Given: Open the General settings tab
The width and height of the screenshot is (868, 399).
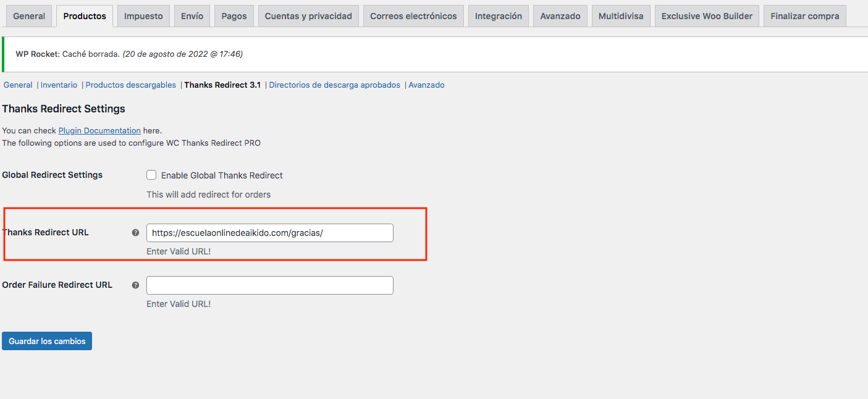Looking at the screenshot, I should click(29, 16).
